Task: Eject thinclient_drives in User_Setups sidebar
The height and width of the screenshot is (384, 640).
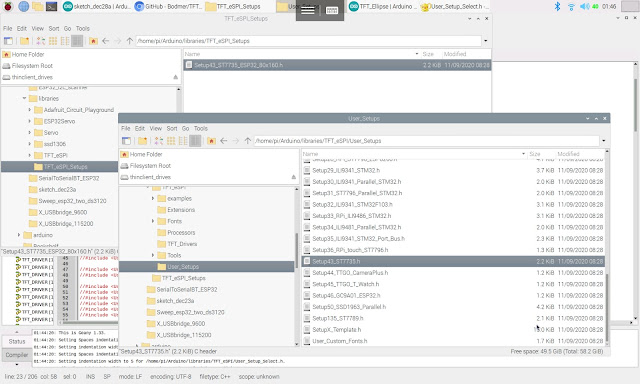Action: pos(293,177)
